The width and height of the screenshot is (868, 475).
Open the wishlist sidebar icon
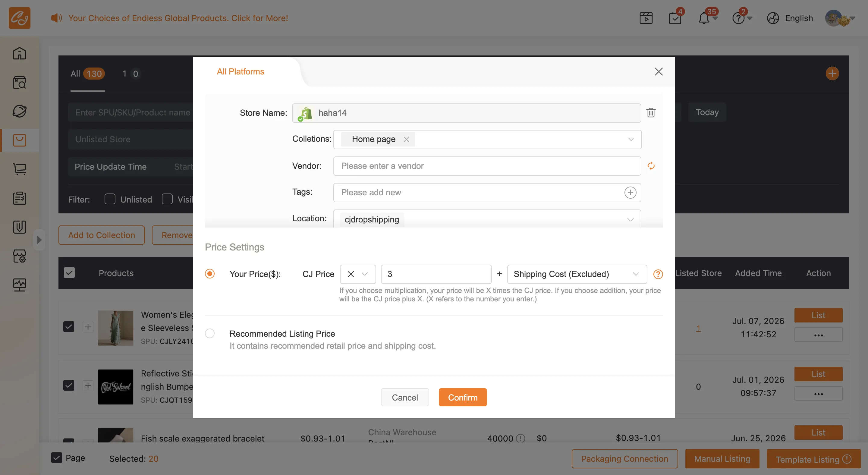(20, 227)
